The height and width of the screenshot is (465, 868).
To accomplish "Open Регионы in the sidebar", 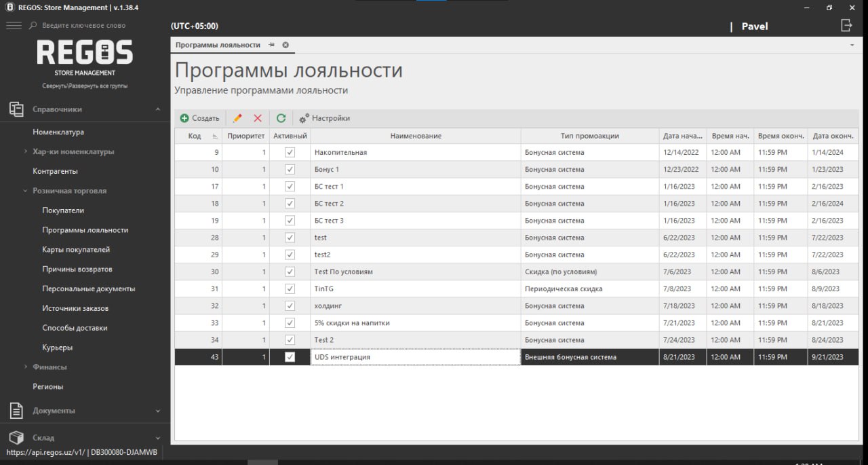I will tap(48, 387).
